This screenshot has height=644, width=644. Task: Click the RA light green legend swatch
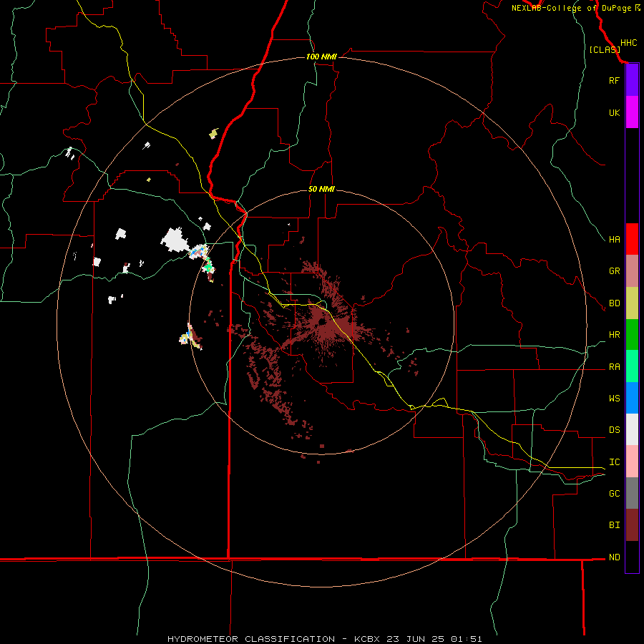click(x=632, y=366)
